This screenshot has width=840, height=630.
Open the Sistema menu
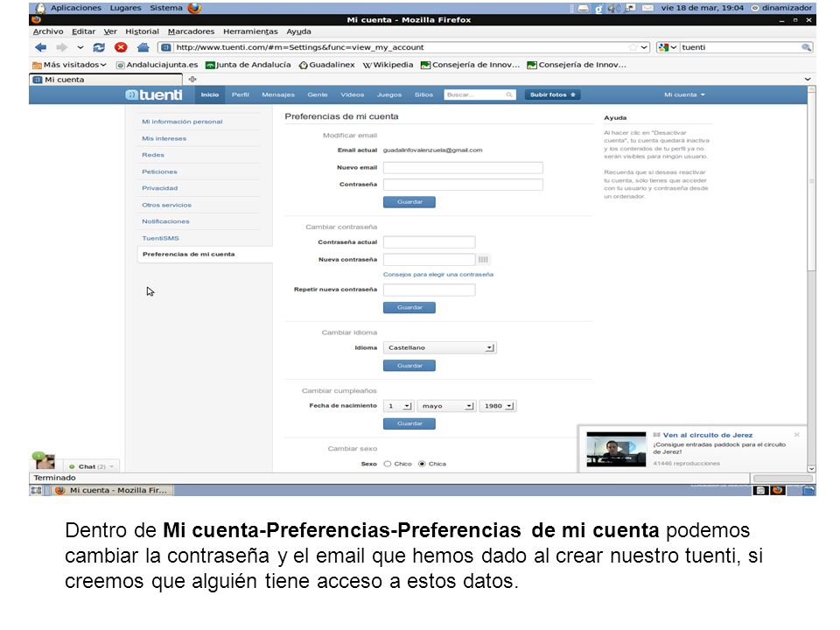(x=165, y=8)
